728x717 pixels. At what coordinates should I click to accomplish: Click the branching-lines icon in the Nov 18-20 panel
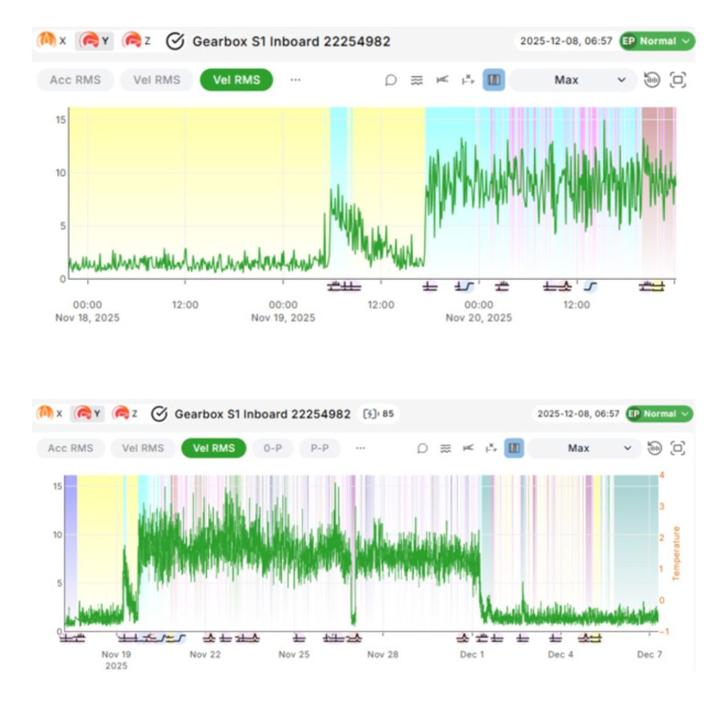pos(442,80)
